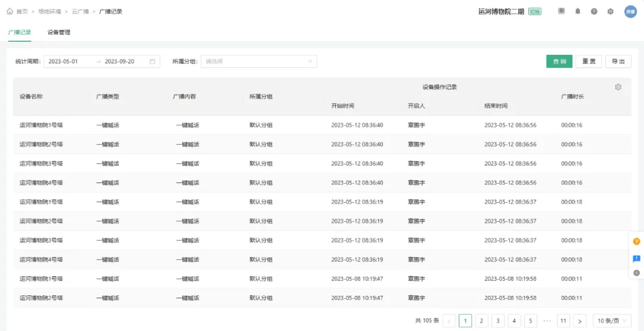Click 云广播 breadcrumb

coord(80,11)
